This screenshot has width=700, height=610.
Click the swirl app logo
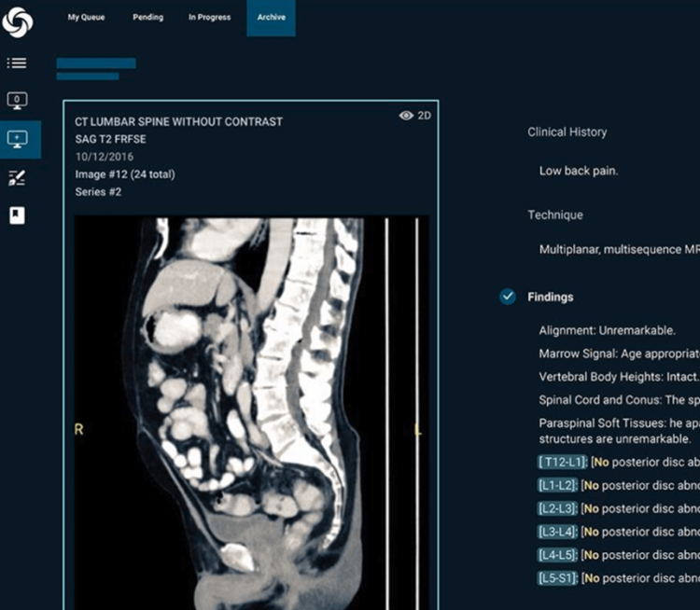[18, 22]
